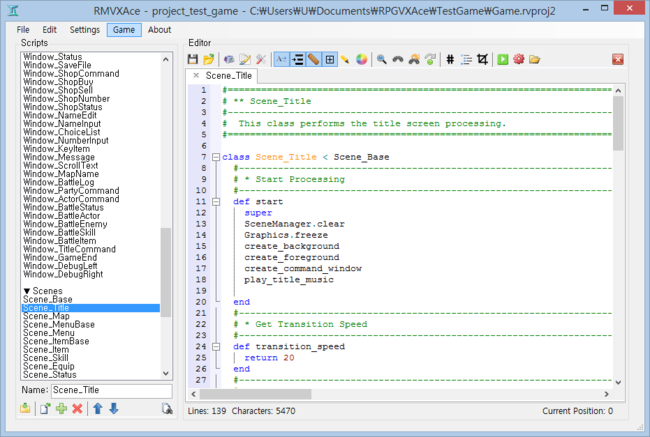Open the Edit menu
Image resolution: width=650 pixels, height=437 pixels.
[49, 30]
